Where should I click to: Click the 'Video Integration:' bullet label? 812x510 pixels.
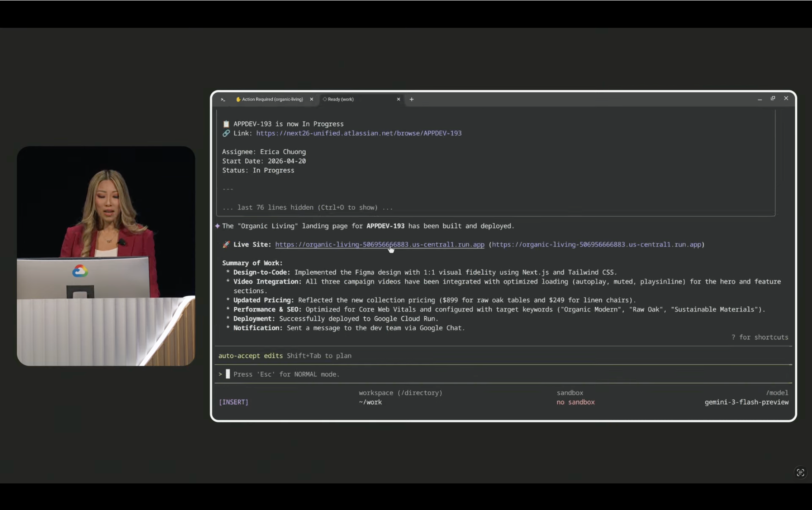click(268, 282)
